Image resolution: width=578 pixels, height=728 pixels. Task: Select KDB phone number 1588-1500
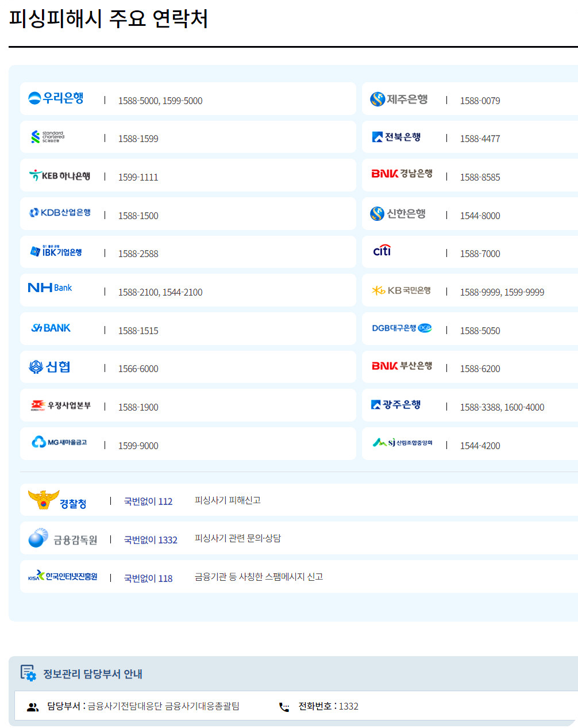[138, 216]
